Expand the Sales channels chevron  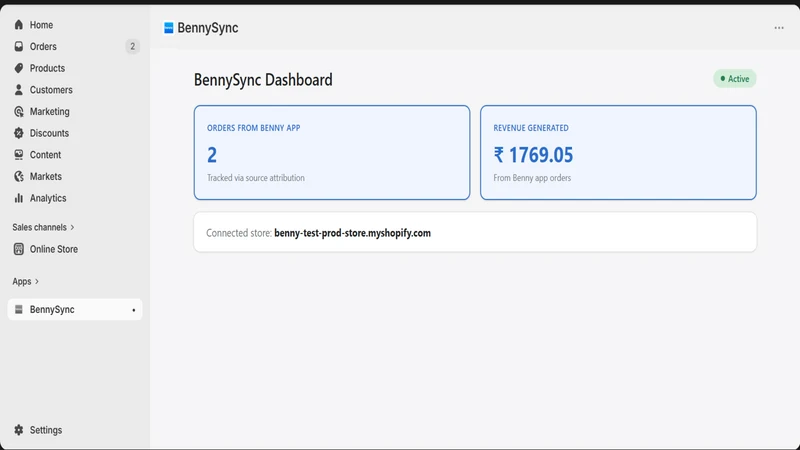click(x=72, y=228)
